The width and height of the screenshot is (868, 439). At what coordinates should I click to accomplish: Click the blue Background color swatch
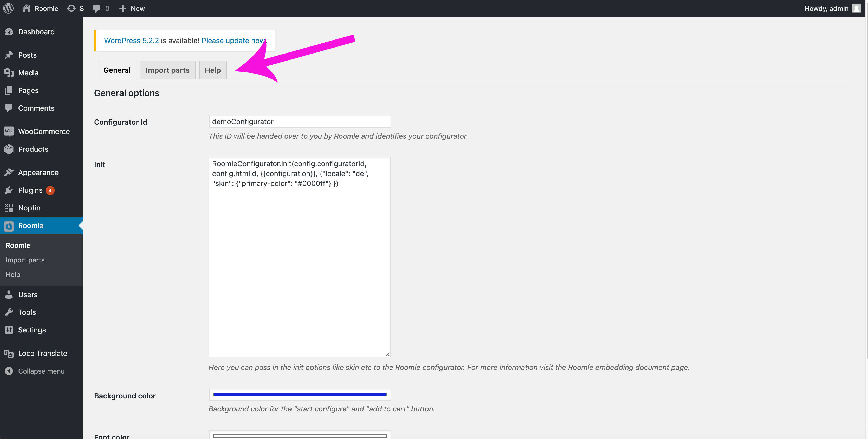[x=300, y=395]
